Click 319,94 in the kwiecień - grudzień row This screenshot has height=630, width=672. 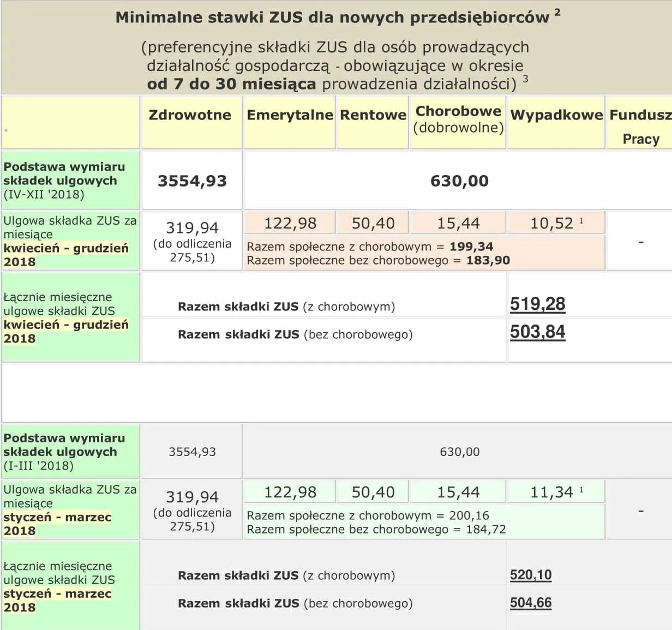[192, 227]
